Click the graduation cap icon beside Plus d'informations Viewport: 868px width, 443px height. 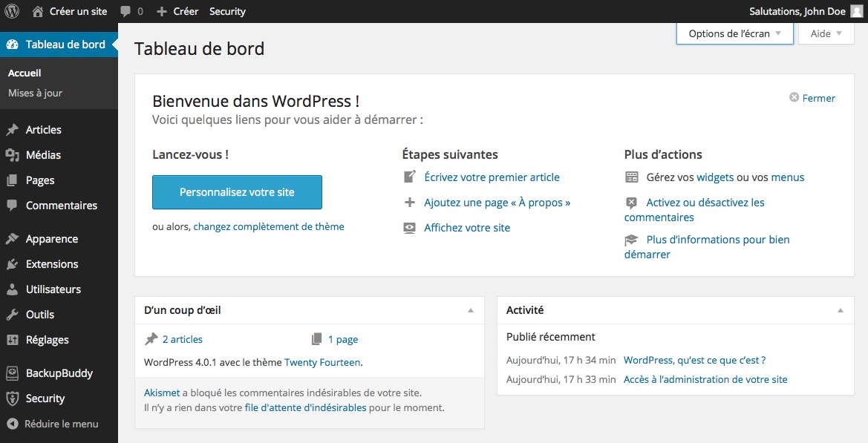(632, 240)
